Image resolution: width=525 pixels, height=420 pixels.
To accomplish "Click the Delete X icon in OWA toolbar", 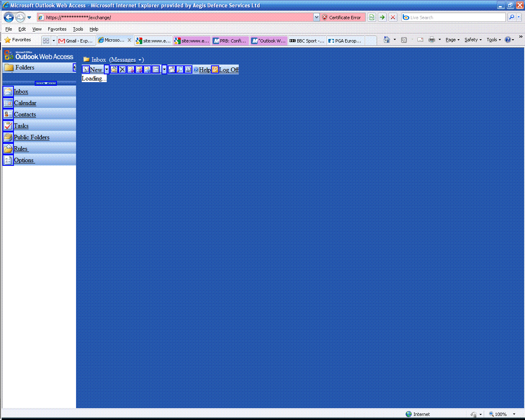I will [122, 69].
